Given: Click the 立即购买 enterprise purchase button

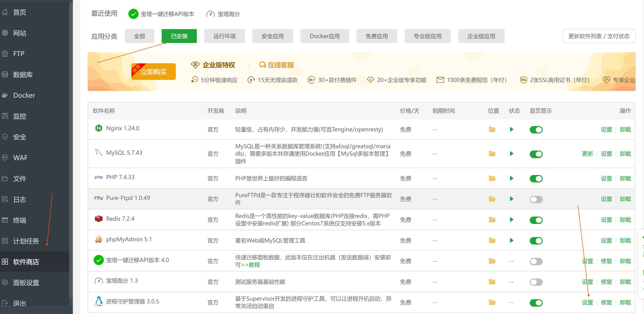Looking at the screenshot, I should click(154, 72).
